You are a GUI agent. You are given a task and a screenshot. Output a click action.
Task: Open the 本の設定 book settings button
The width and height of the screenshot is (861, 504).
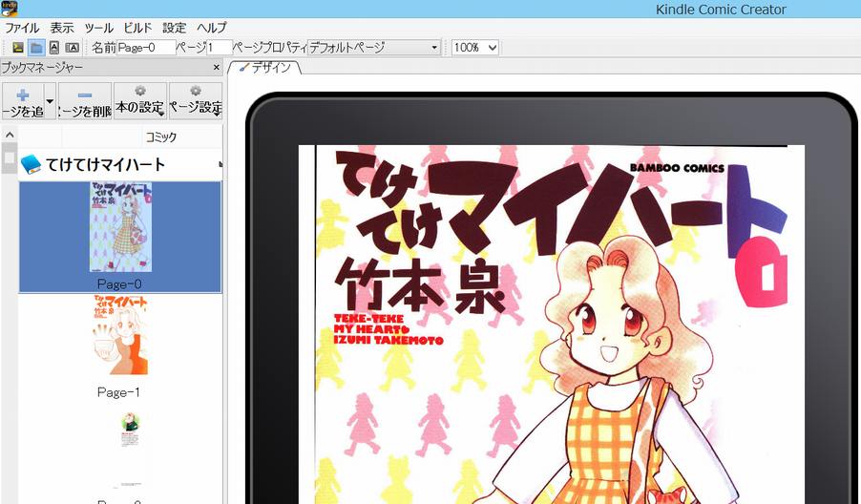140,101
